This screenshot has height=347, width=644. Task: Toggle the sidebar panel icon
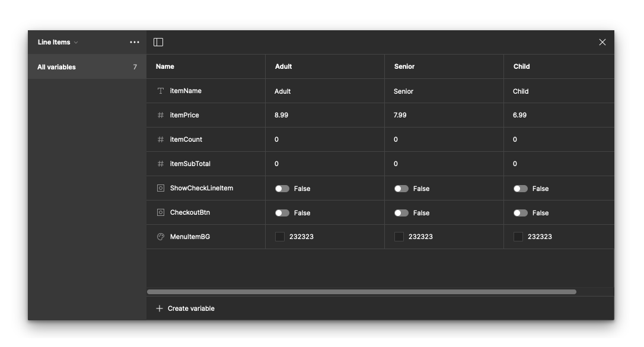pos(158,42)
